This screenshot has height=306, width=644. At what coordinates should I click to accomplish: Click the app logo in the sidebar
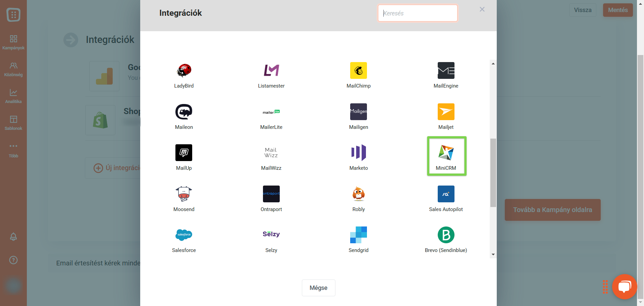[x=13, y=14]
